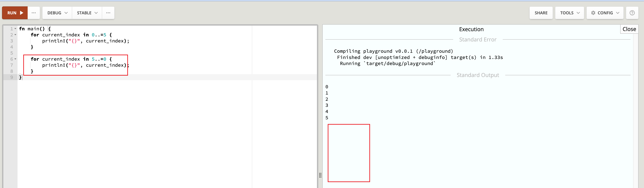Click the "fn main()" code on line 1
The height and width of the screenshot is (188, 644).
[32, 29]
